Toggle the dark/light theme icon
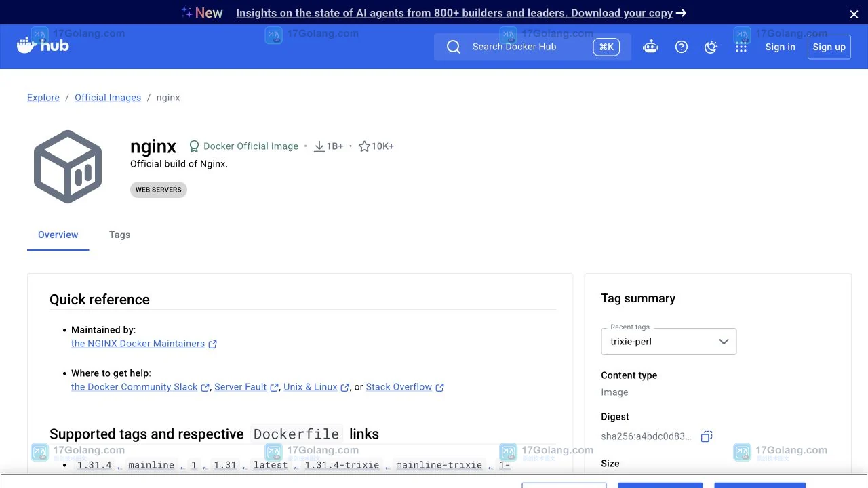Image resolution: width=868 pixels, height=488 pixels. (x=711, y=47)
